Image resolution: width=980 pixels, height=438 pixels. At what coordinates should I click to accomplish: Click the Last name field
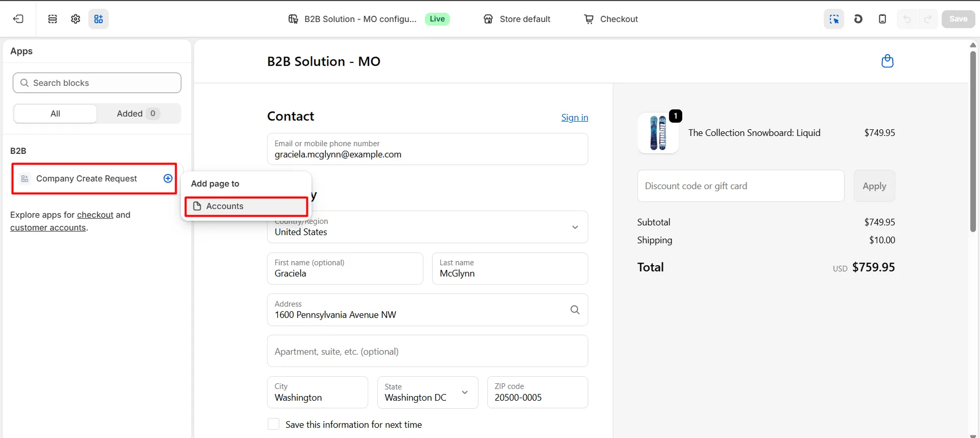(x=510, y=268)
